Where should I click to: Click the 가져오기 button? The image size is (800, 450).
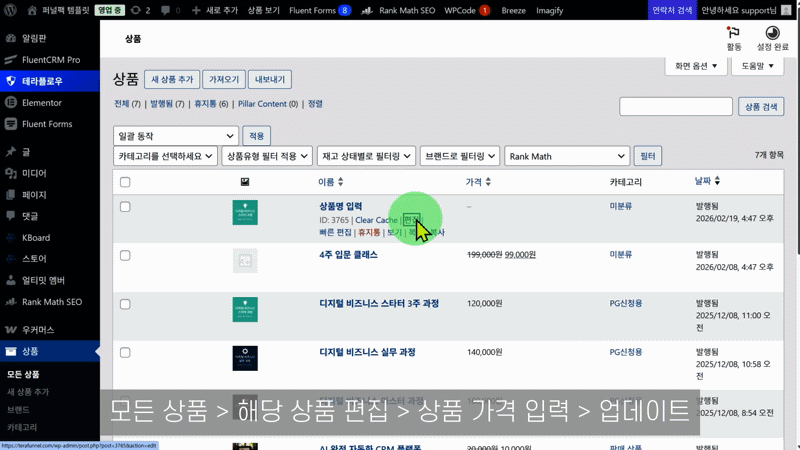click(224, 80)
